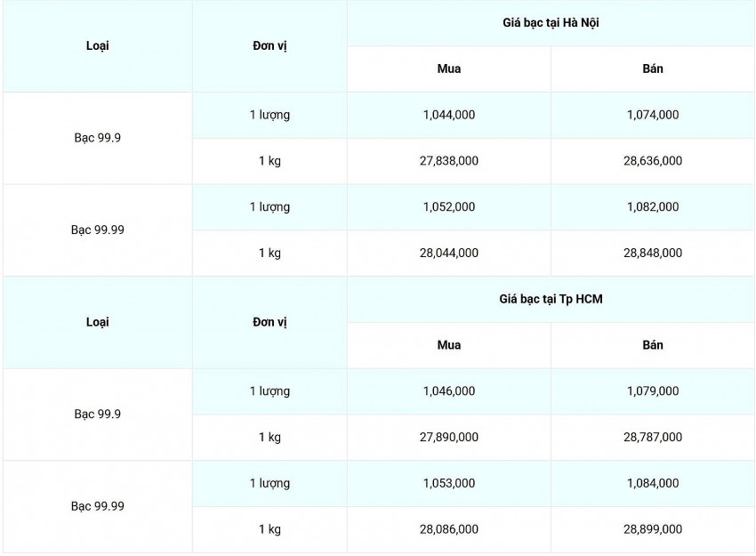Select the Tp HCM buy price 1,046,000
Image resolution: width=756 pixels, height=556 pixels.
(449, 391)
